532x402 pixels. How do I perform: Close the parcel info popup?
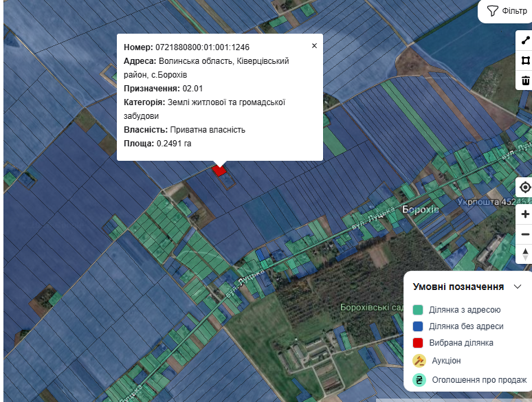click(x=314, y=46)
